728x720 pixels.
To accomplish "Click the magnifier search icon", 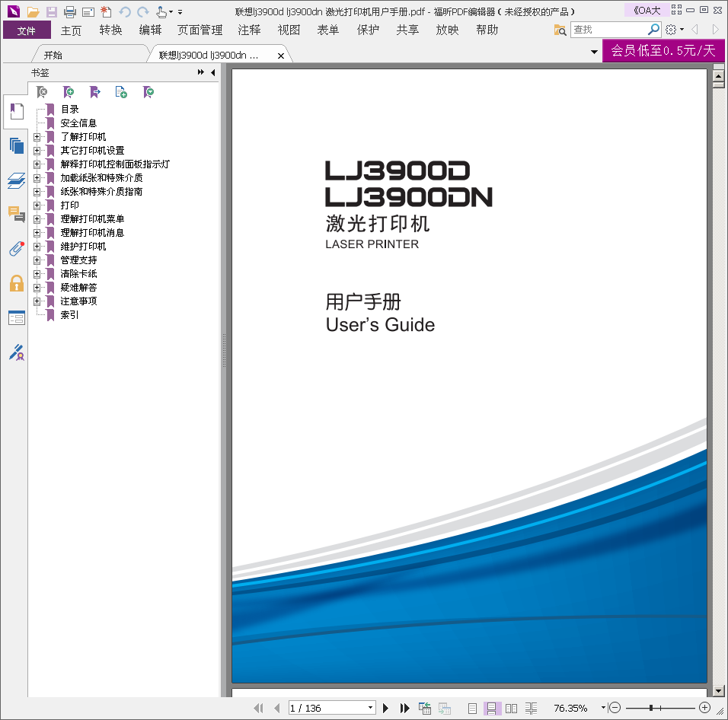I will click(653, 29).
